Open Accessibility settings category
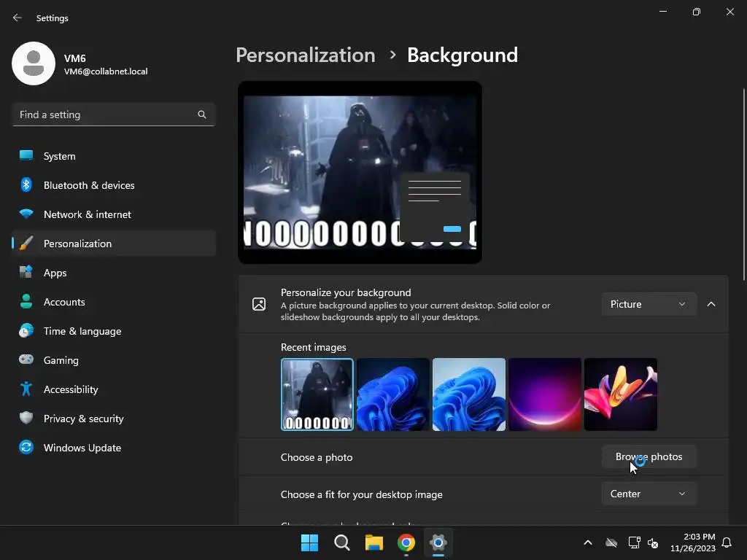Screen dimensions: 747x560 (114, 389)
